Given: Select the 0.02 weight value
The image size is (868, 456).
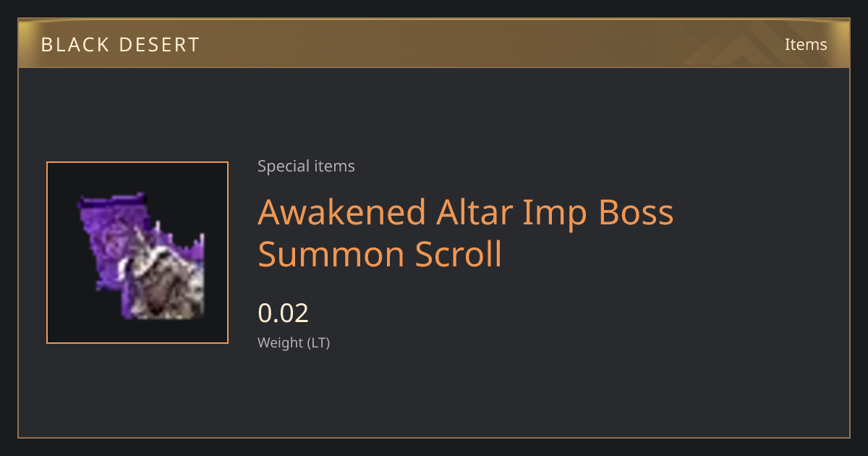Looking at the screenshot, I should pos(283,313).
